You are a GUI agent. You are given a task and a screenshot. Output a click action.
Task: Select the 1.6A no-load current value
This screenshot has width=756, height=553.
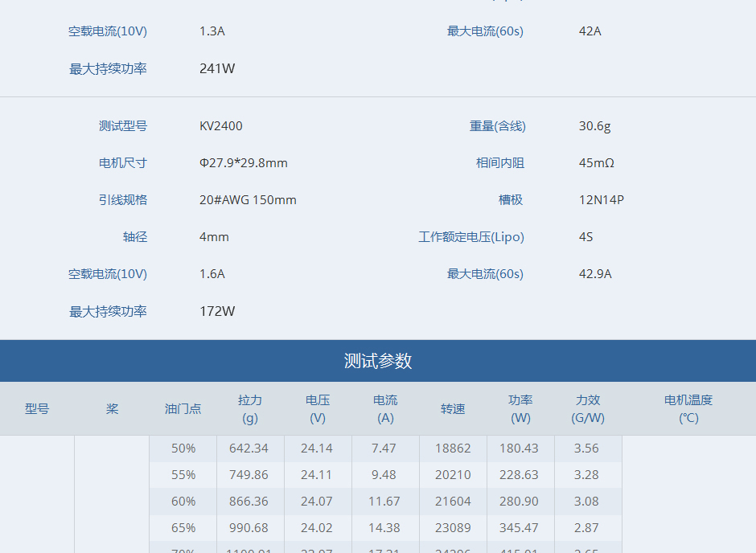[212, 274]
